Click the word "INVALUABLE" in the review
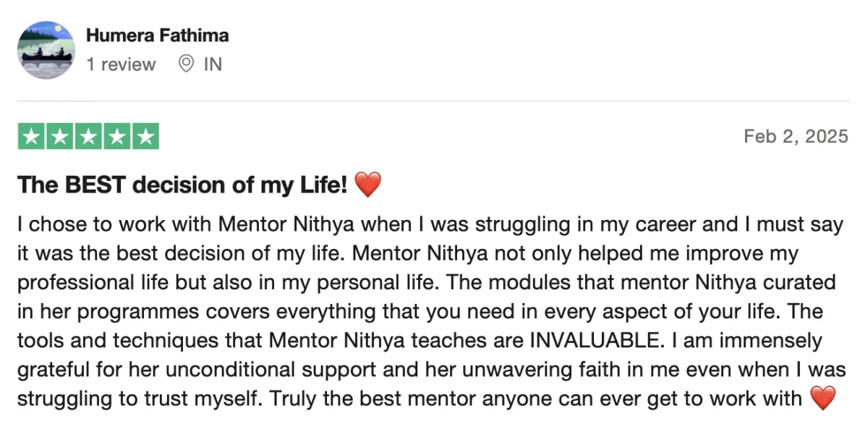Screen dimensions: 868x432 [x=592, y=340]
